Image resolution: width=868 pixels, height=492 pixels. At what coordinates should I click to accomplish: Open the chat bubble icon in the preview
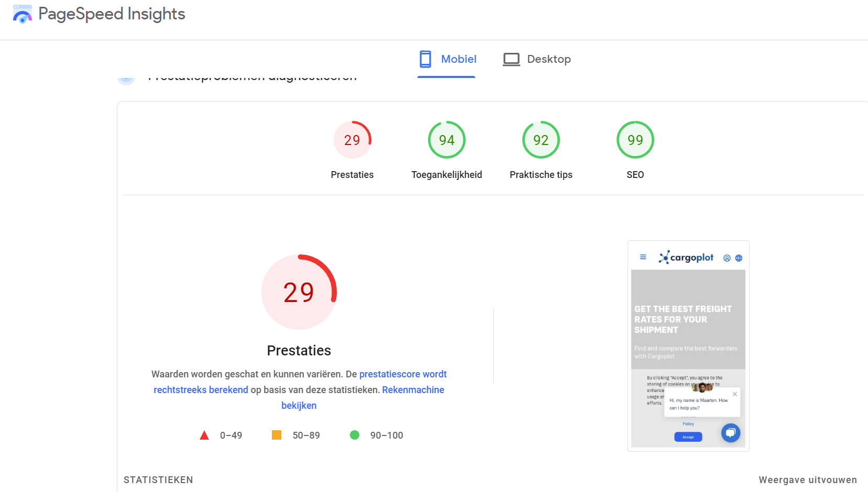click(731, 433)
